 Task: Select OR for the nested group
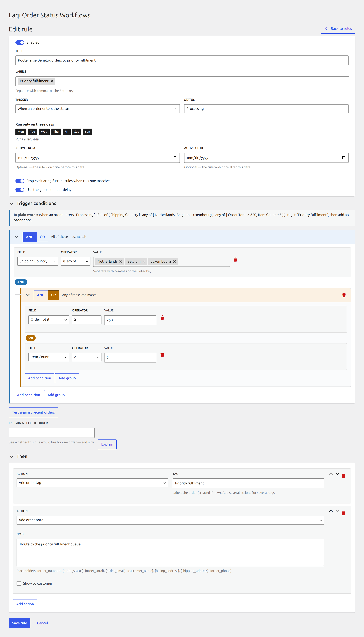coord(53,295)
